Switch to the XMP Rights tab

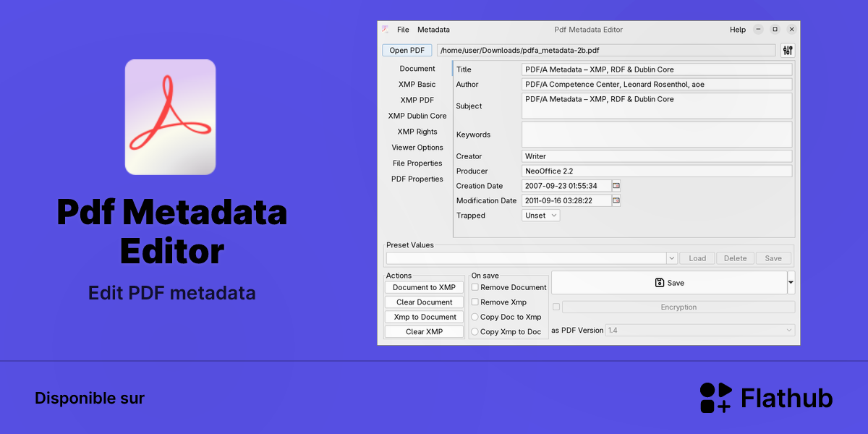417,132
